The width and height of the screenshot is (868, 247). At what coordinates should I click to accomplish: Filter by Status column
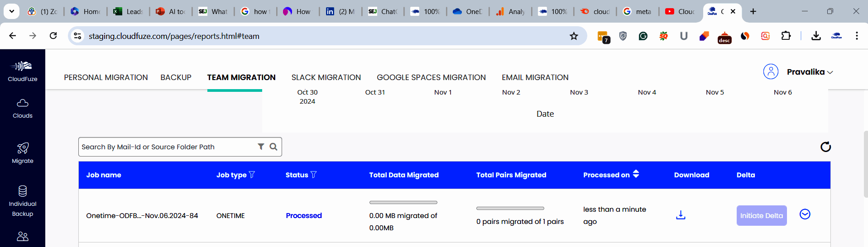[x=313, y=175]
